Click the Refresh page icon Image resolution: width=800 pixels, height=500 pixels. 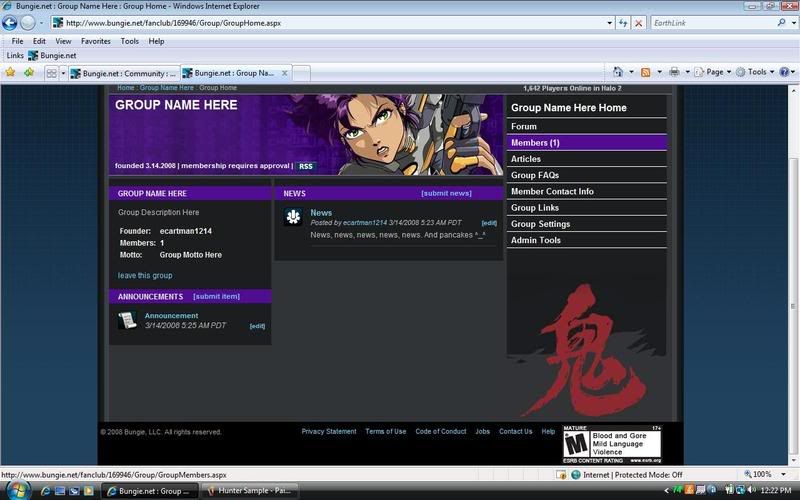(623, 22)
